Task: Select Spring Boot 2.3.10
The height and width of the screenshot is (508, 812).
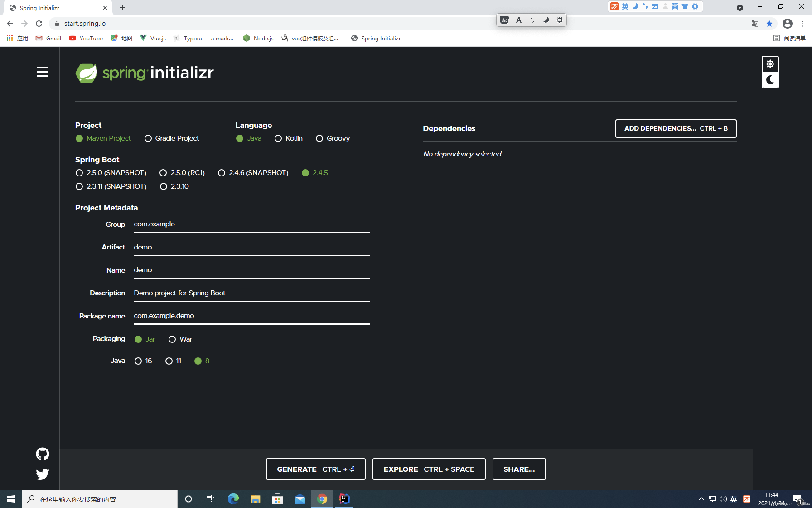Action: pos(174,186)
